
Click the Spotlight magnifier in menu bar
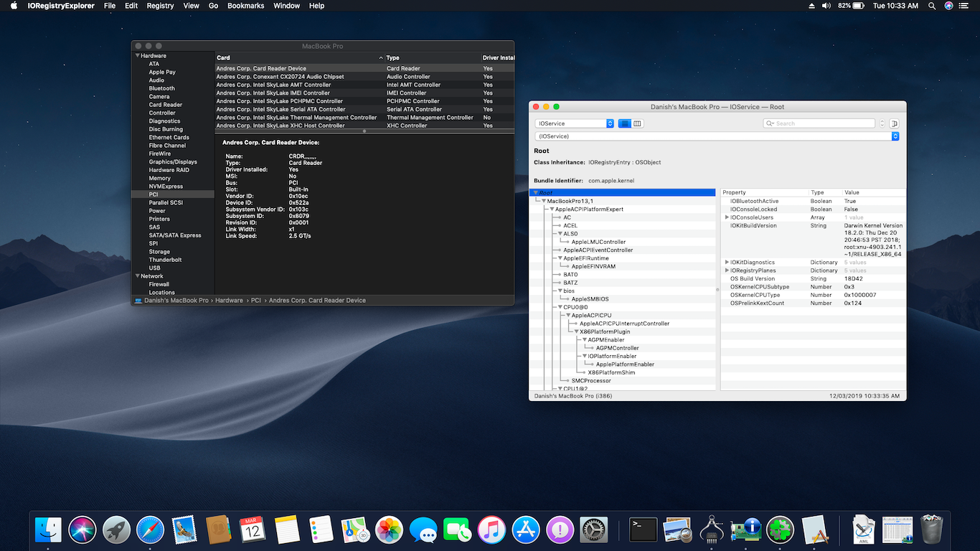(932, 6)
